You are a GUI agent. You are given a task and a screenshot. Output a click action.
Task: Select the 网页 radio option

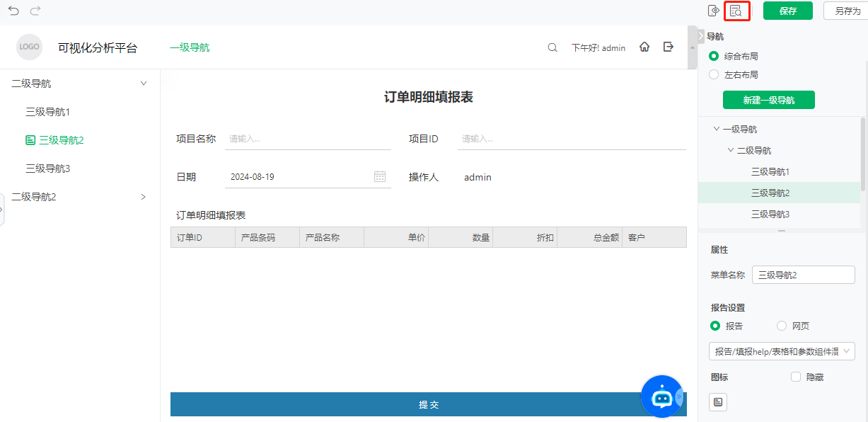coord(782,326)
